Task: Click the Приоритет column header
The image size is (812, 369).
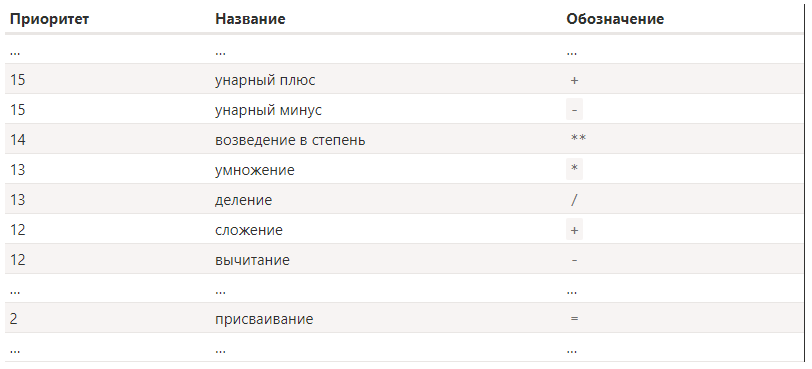Action: pos(49,19)
